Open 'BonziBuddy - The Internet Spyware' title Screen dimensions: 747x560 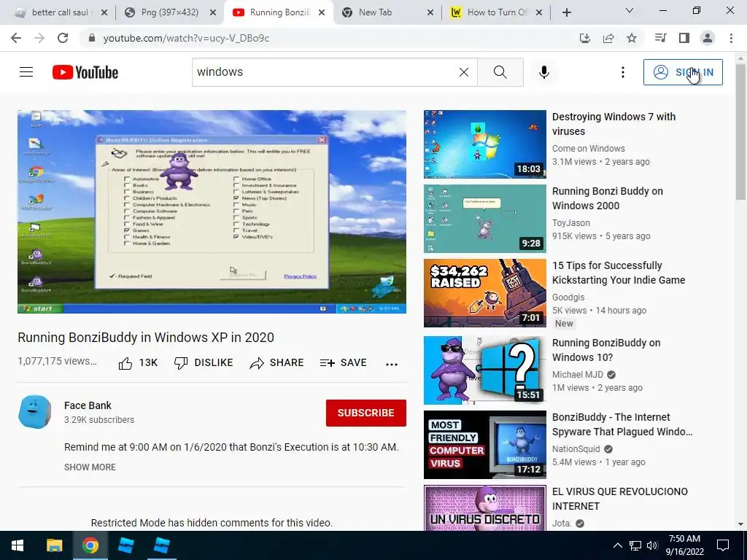(622, 424)
